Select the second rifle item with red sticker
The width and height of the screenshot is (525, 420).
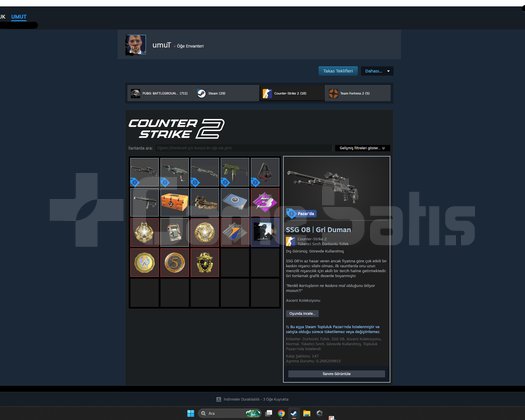(174, 172)
